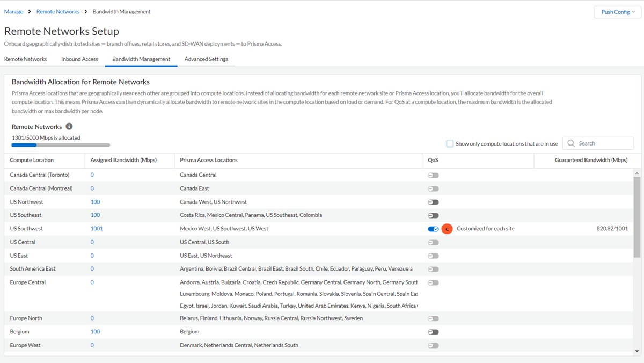Screen dimensions: 644x363
Task: Click the search magnifier icon
Action: (x=571, y=143)
